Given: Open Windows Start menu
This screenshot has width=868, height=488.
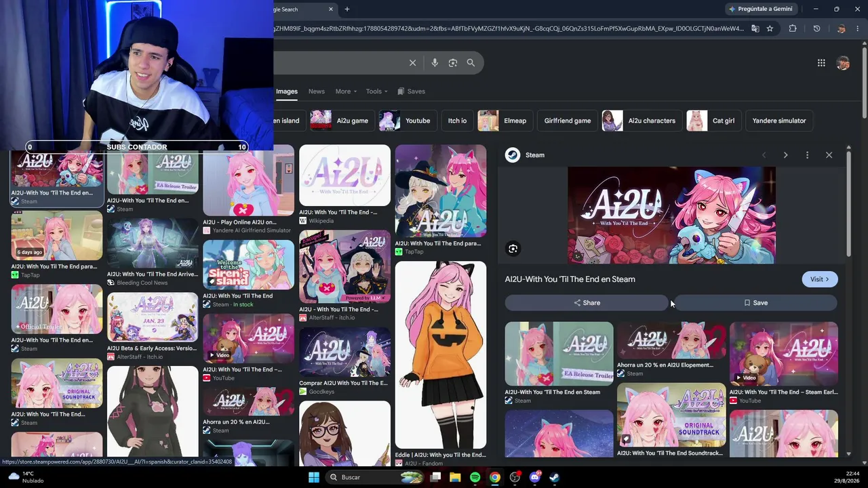Looking at the screenshot, I should (x=314, y=477).
